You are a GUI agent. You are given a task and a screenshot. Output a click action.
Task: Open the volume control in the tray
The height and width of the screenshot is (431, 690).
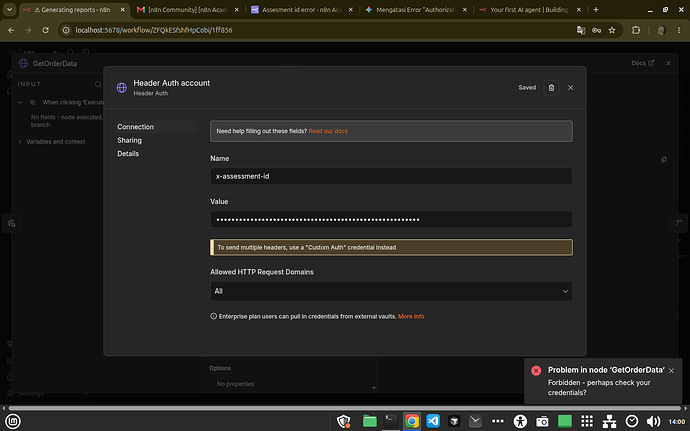(x=653, y=421)
